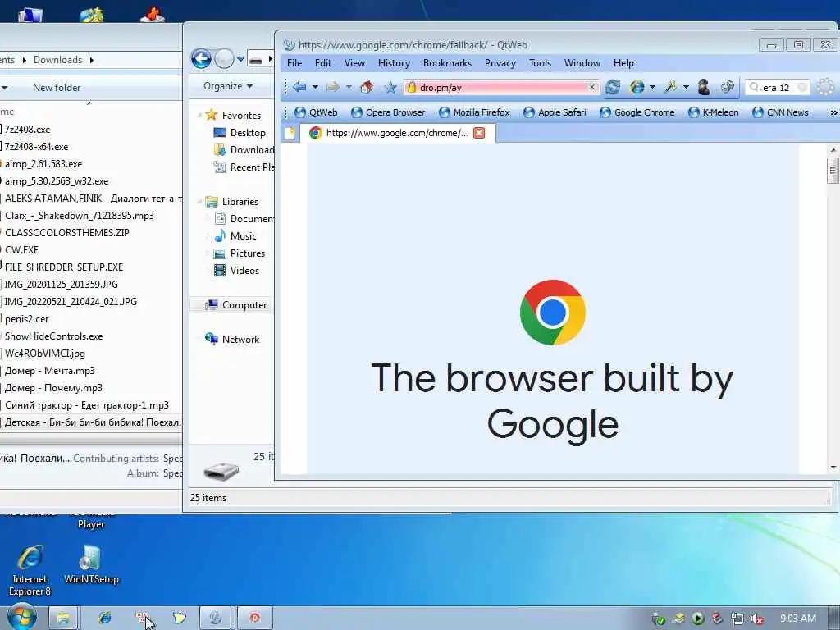Click New folder button in Downloads window
The height and width of the screenshot is (630, 840).
click(x=57, y=87)
